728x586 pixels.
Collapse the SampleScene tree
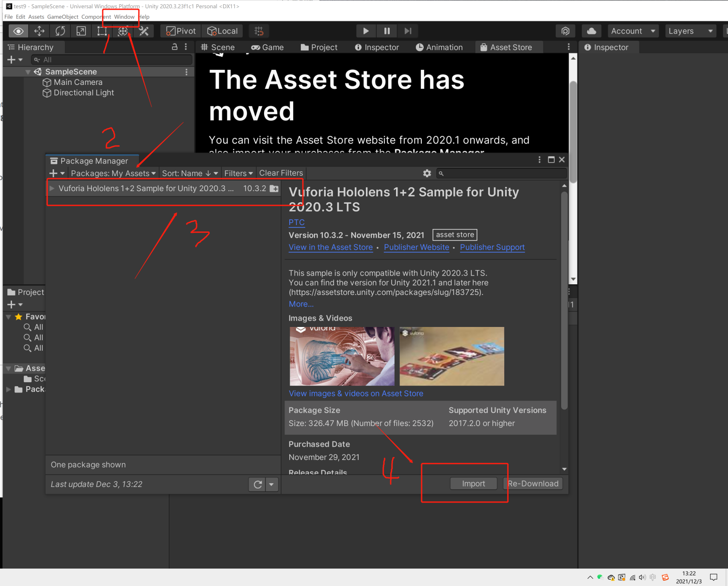(x=28, y=72)
